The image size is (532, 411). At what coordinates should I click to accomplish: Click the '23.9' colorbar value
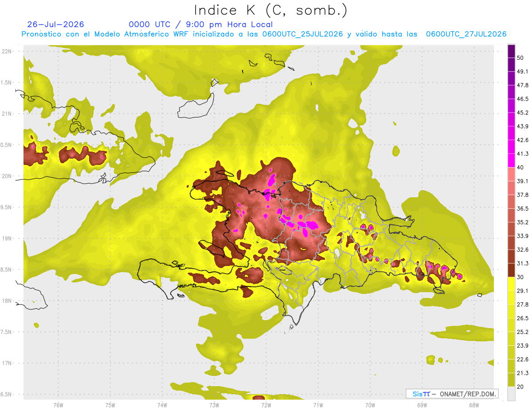523,346
